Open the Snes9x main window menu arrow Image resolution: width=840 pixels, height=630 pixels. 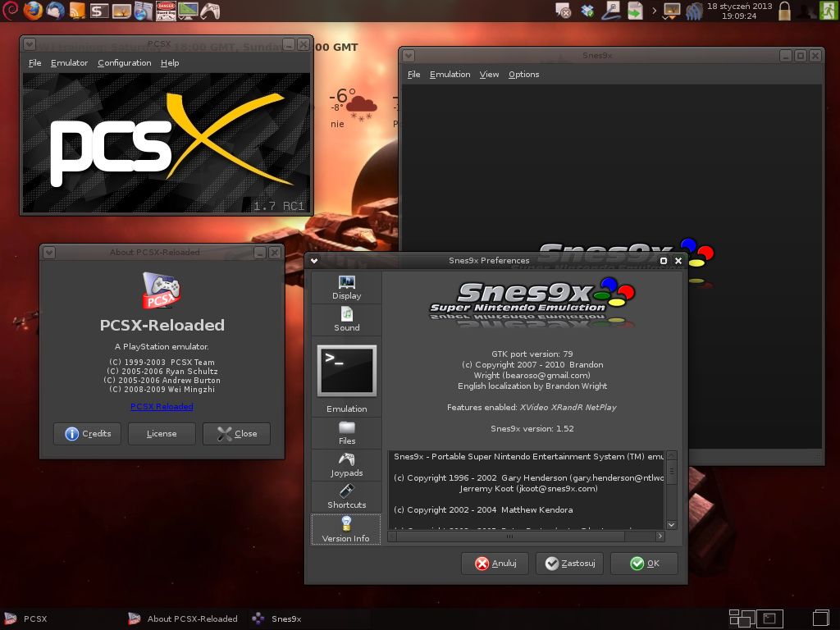point(409,56)
